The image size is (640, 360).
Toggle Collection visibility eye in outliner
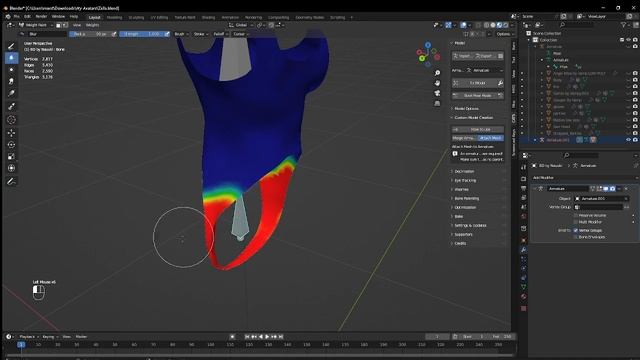tap(629, 40)
